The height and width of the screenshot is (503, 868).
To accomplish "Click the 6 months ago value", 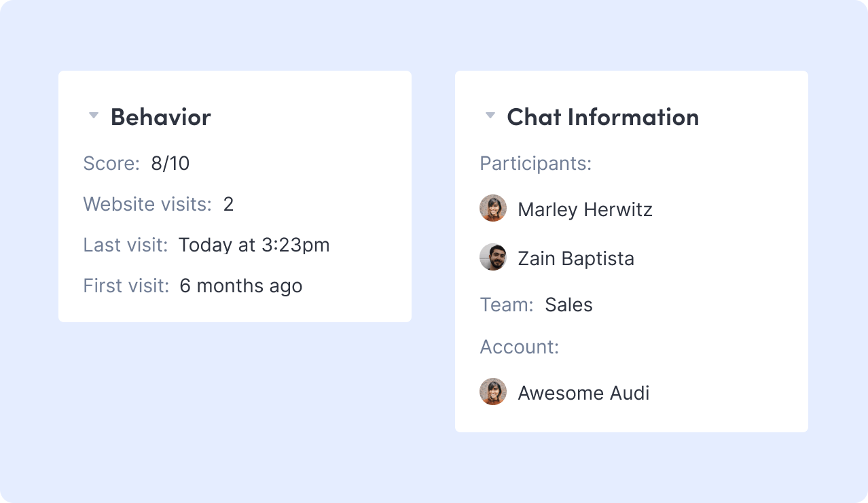I will [241, 285].
